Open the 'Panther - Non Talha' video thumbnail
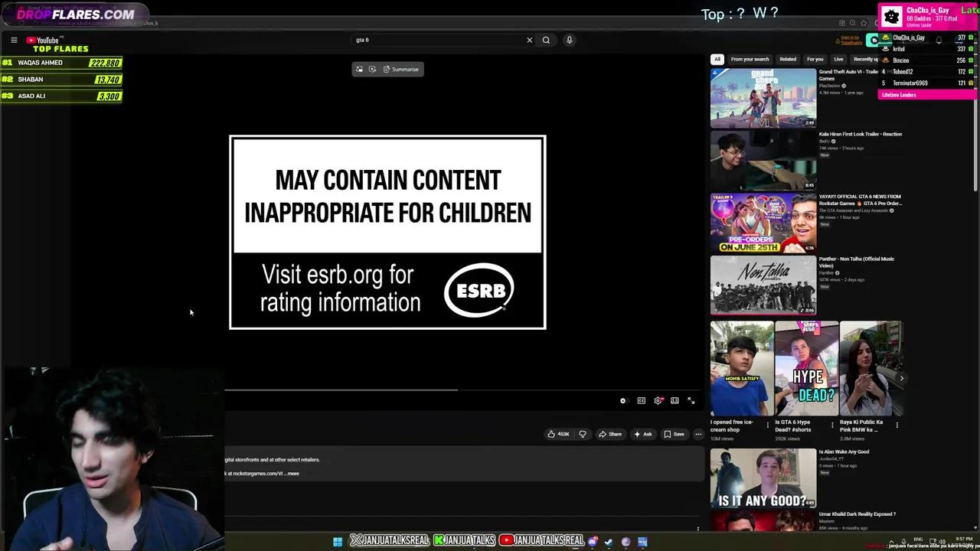The width and height of the screenshot is (980, 551). (x=763, y=285)
